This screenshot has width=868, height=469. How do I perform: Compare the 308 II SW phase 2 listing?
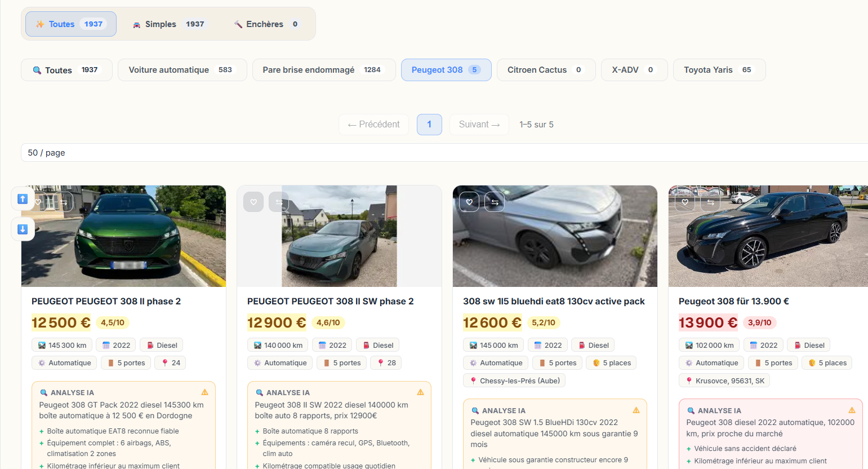279,202
